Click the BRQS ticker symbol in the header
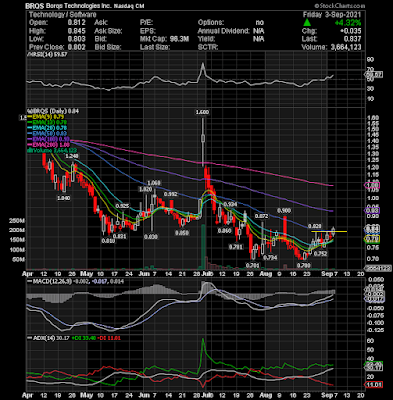The width and height of the screenshot is (393, 400). pos(35,6)
